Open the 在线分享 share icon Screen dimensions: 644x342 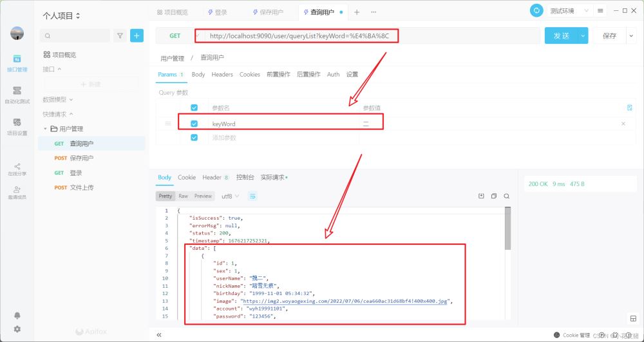[17, 169]
